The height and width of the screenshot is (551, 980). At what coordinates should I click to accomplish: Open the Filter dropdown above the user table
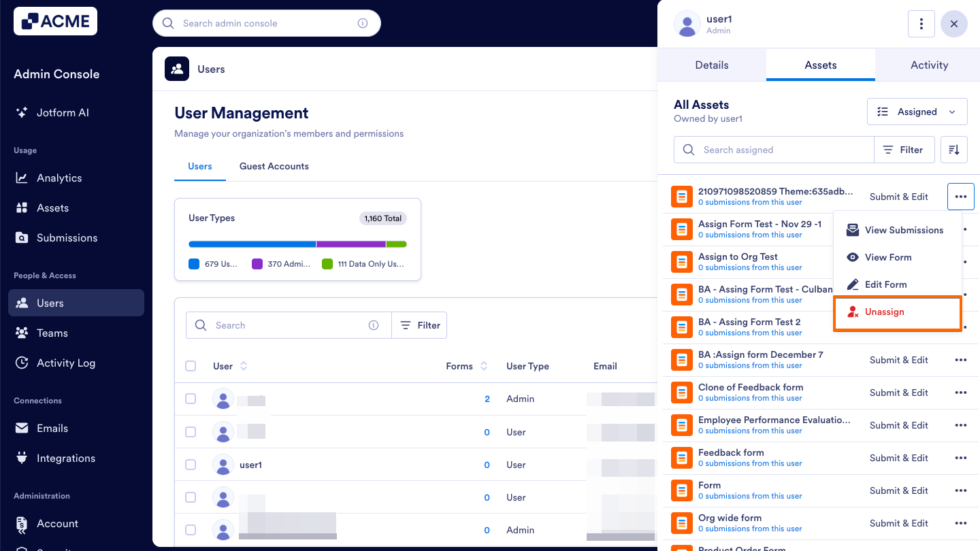point(419,325)
